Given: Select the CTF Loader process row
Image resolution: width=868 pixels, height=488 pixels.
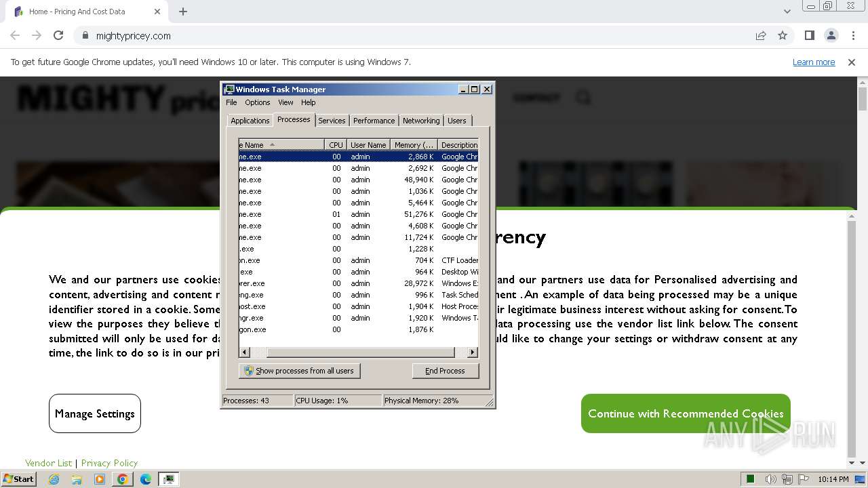Looking at the screenshot, I should [x=359, y=260].
